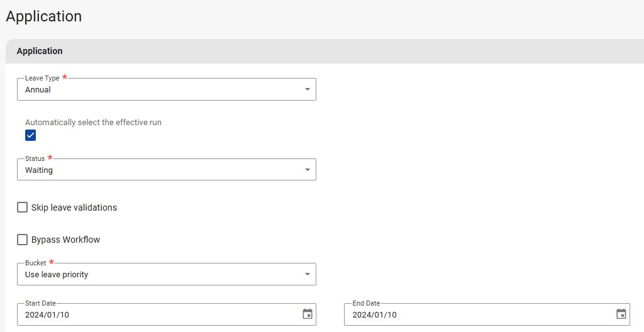The height and width of the screenshot is (332, 644).
Task: Click the Start Date 2024/01/10 text field
Action: pyautogui.click(x=157, y=315)
